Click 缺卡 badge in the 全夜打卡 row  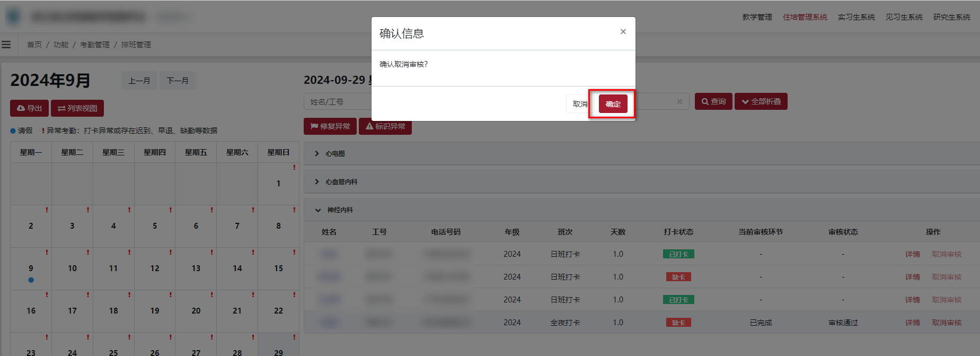(678, 323)
